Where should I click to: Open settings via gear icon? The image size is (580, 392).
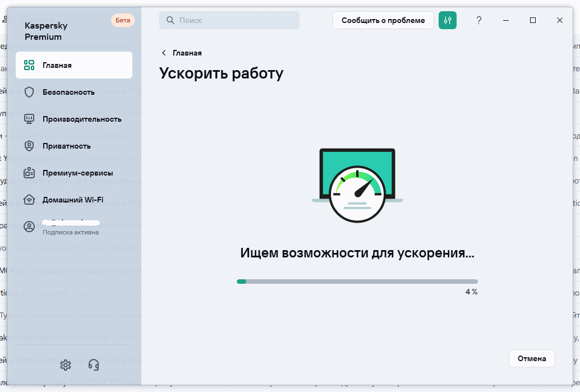coord(66,365)
